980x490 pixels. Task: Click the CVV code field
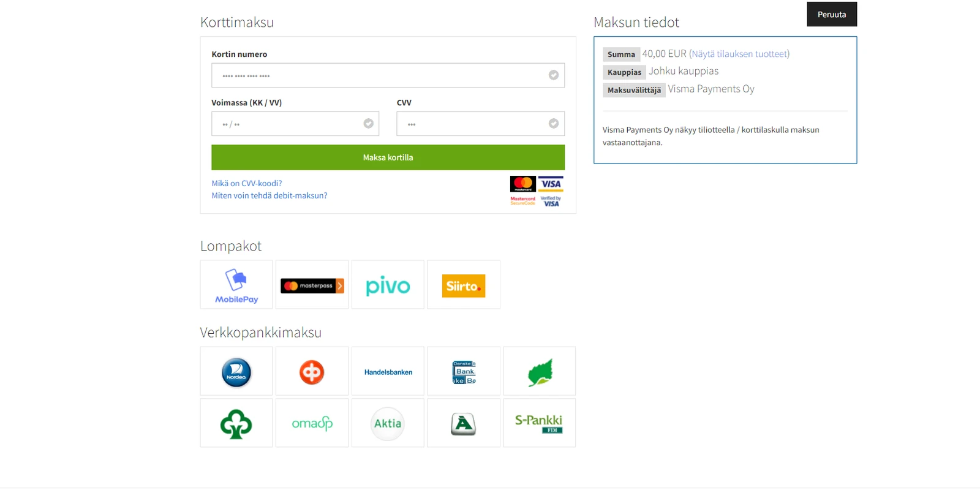tap(481, 124)
